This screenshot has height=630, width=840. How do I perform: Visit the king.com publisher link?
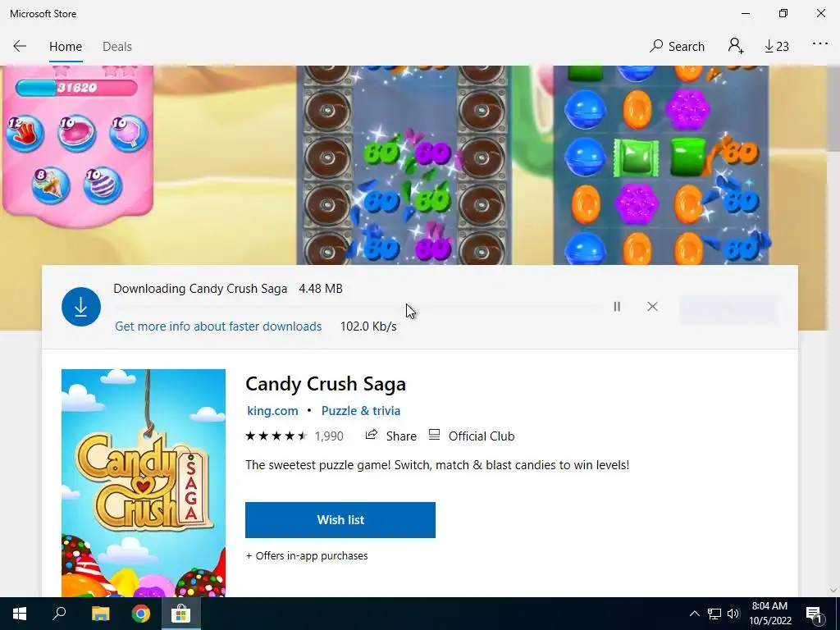coord(272,411)
